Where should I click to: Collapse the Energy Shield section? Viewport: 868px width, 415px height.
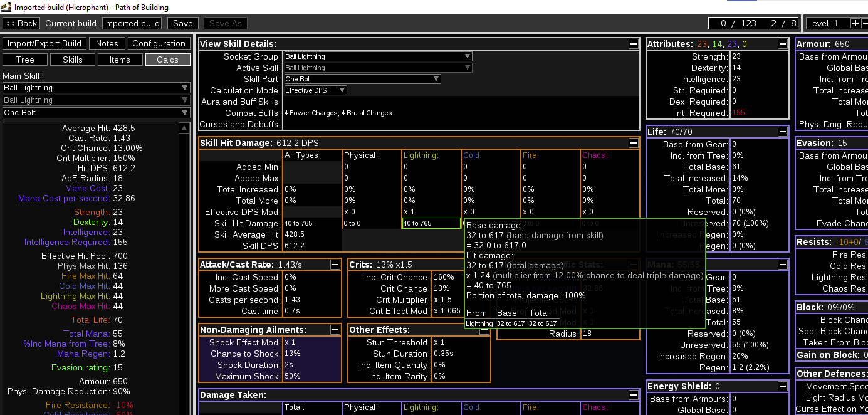pyautogui.click(x=783, y=386)
